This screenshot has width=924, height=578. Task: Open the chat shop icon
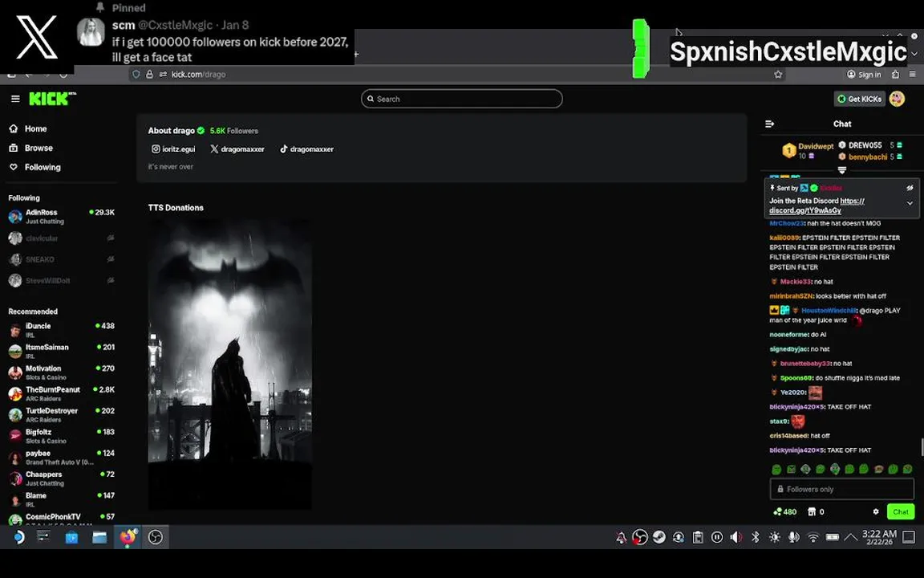(x=812, y=512)
